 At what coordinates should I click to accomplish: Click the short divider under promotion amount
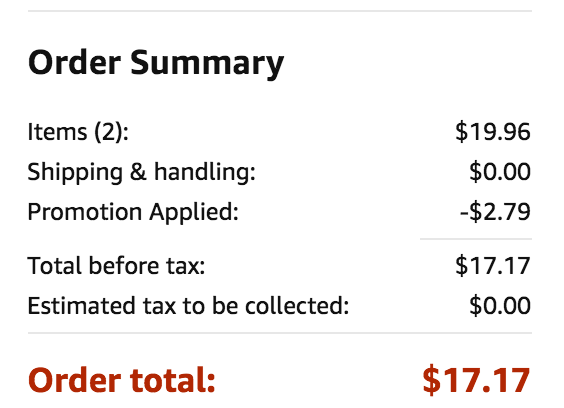(x=476, y=239)
